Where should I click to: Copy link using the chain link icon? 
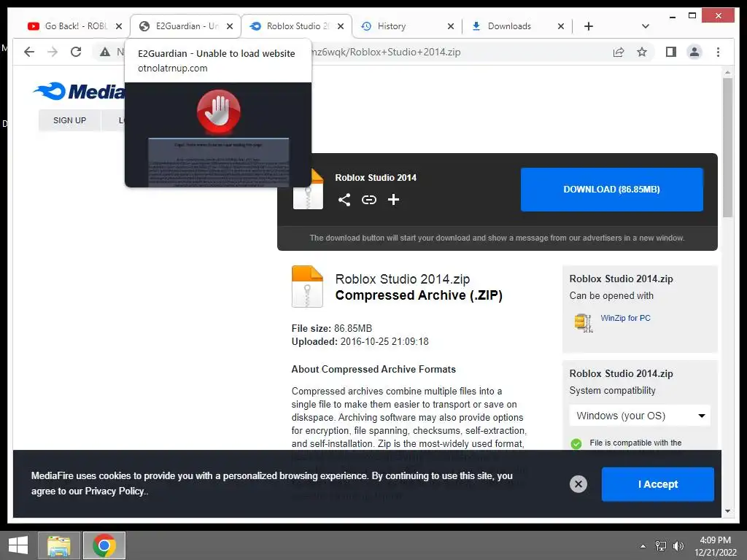click(x=368, y=200)
